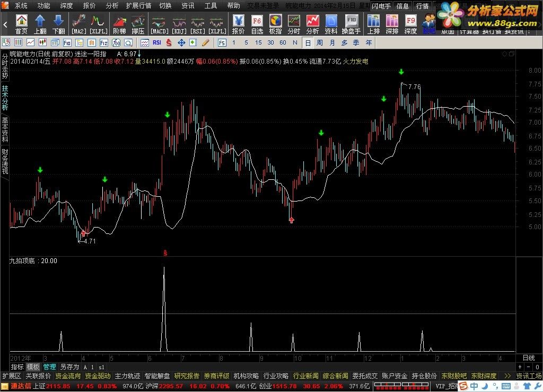
Task: Open 报价 menu in the menu bar
Action: click(x=89, y=5)
